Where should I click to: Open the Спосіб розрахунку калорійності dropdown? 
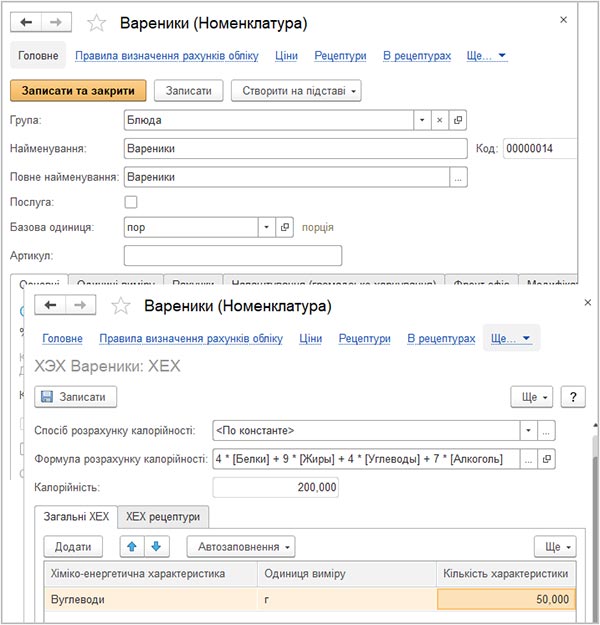528,431
